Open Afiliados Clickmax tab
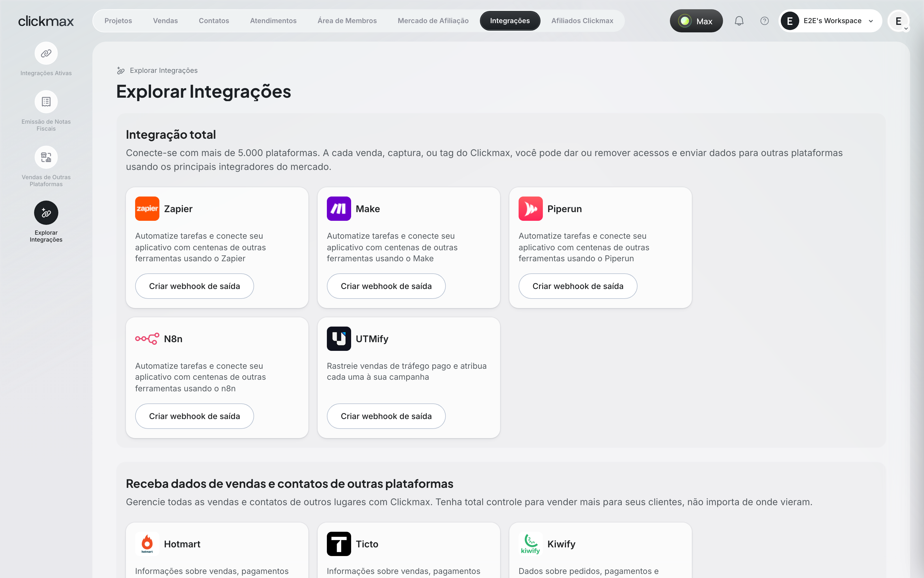This screenshot has height=578, width=924. (582, 21)
